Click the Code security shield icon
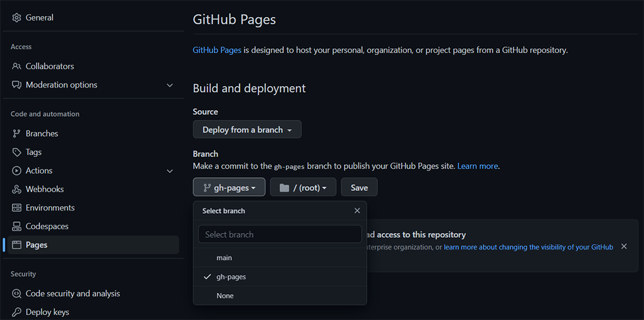 click(x=17, y=293)
